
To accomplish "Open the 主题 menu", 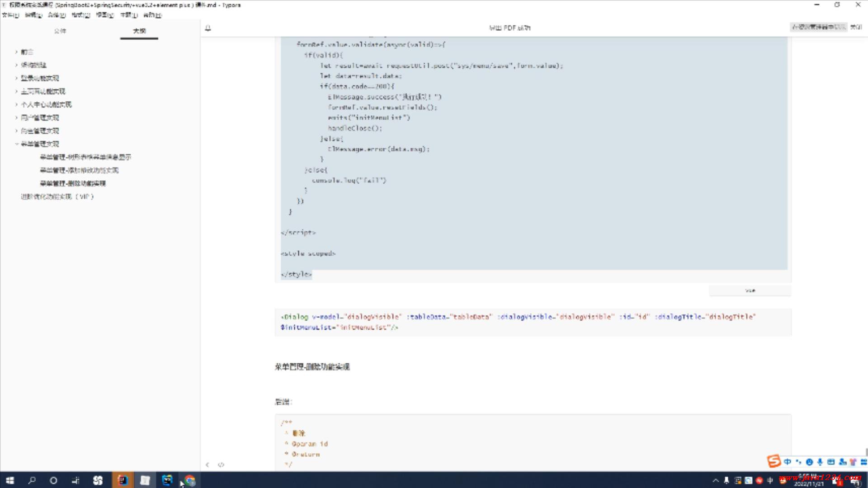I will 129,15.
